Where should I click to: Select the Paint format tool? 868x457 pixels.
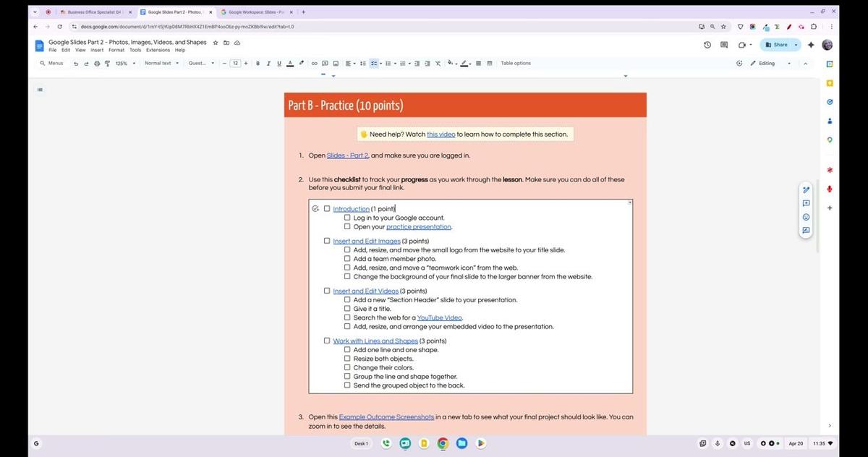(x=107, y=63)
